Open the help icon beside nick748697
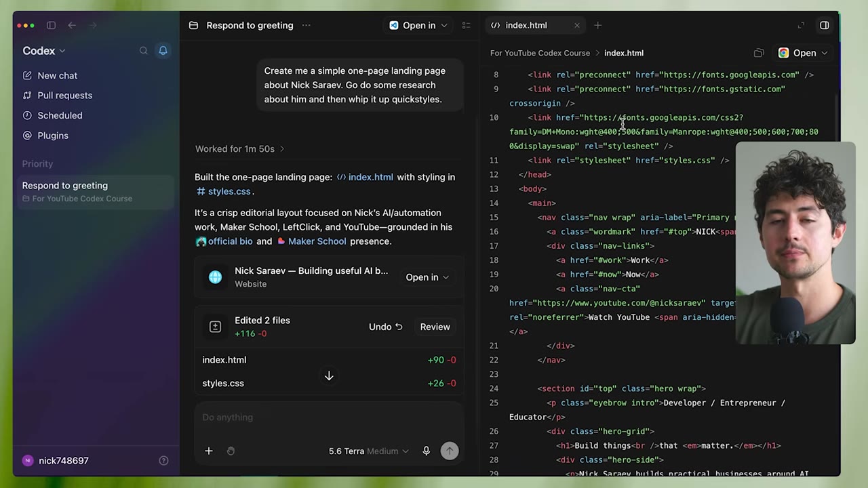This screenshot has height=488, width=868. pyautogui.click(x=163, y=460)
